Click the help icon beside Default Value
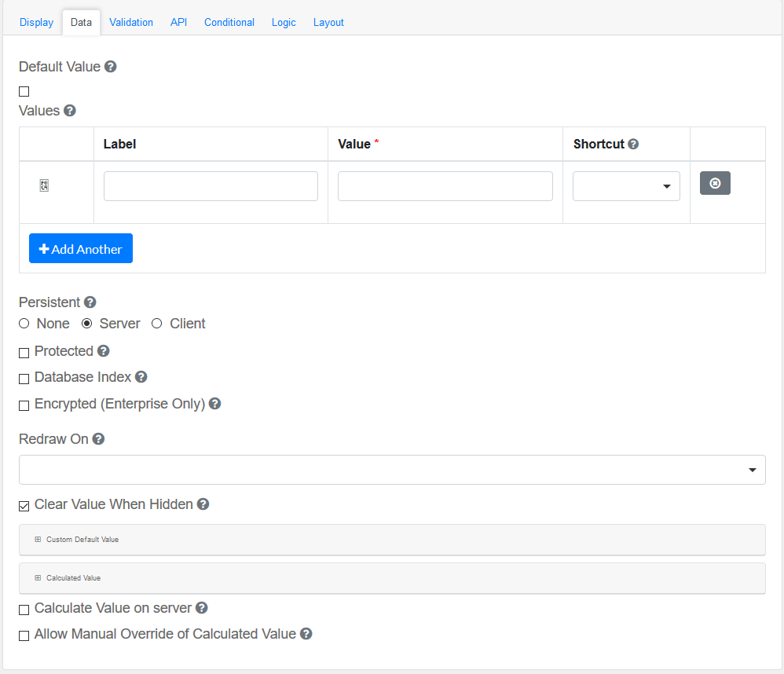The height and width of the screenshot is (674, 784). click(111, 67)
